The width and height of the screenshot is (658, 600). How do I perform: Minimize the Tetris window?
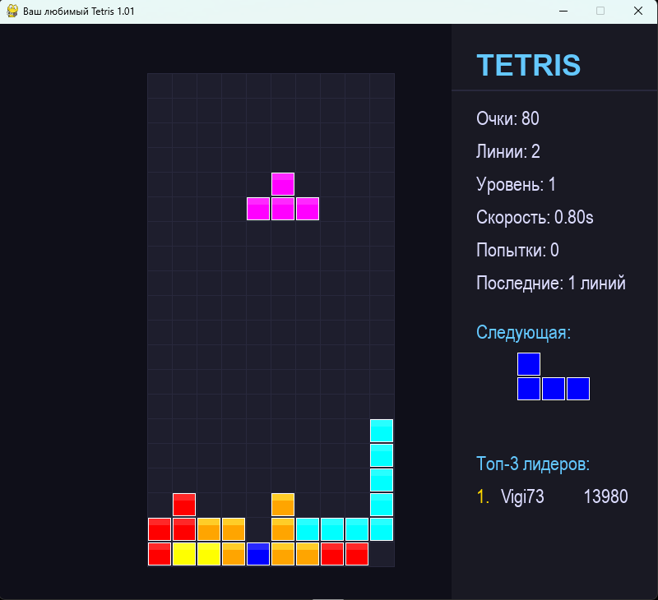[x=563, y=11]
